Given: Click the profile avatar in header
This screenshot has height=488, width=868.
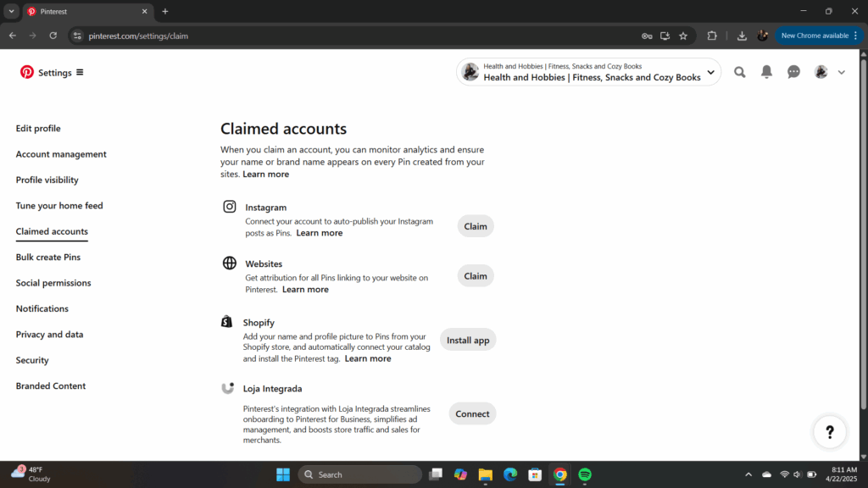Looking at the screenshot, I should [821, 72].
